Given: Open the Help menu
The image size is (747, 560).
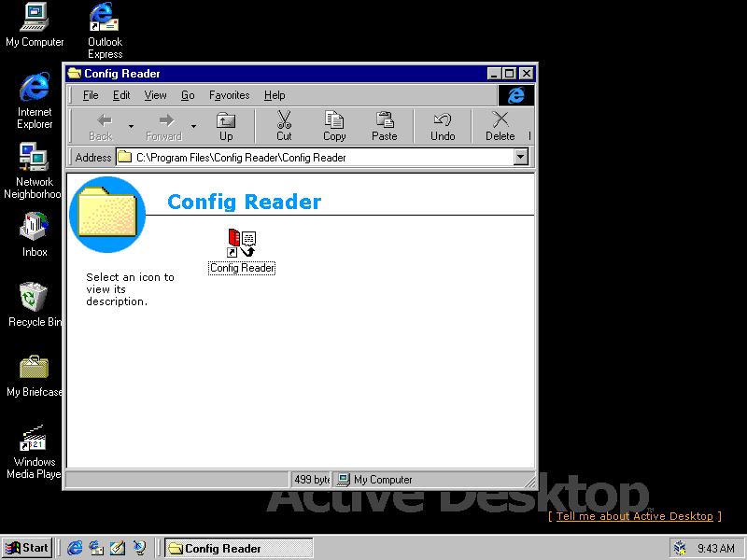Looking at the screenshot, I should pyautogui.click(x=275, y=95).
